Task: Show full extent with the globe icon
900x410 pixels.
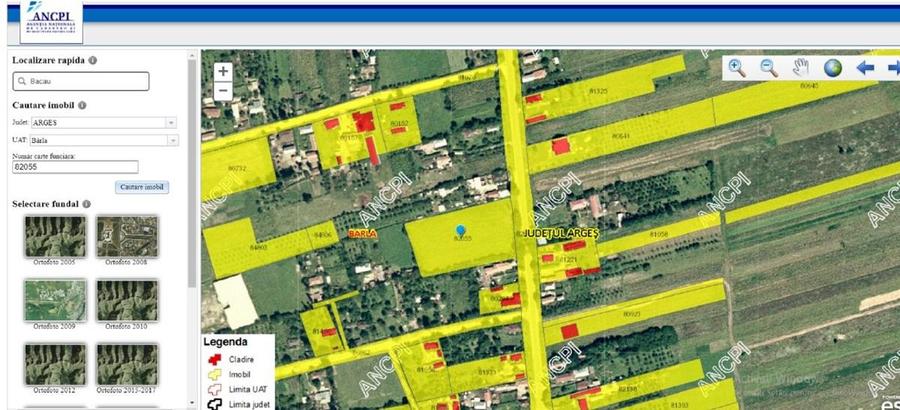Action: [832, 68]
